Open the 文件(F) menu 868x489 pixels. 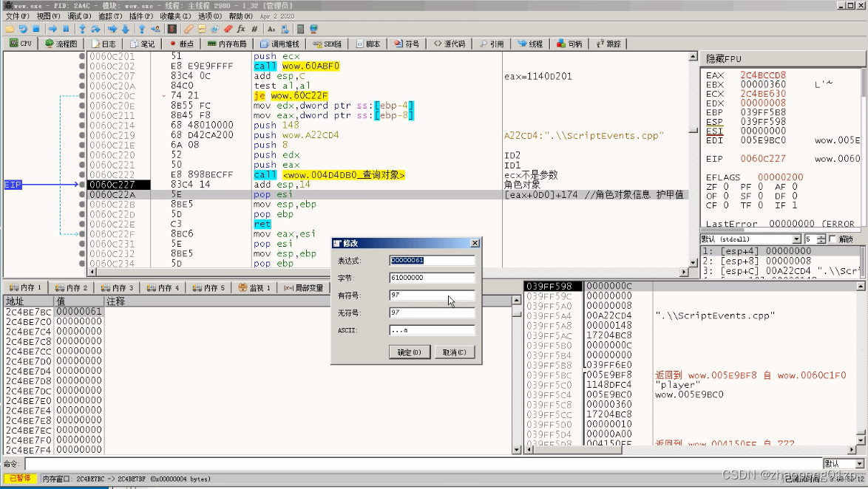[18, 16]
